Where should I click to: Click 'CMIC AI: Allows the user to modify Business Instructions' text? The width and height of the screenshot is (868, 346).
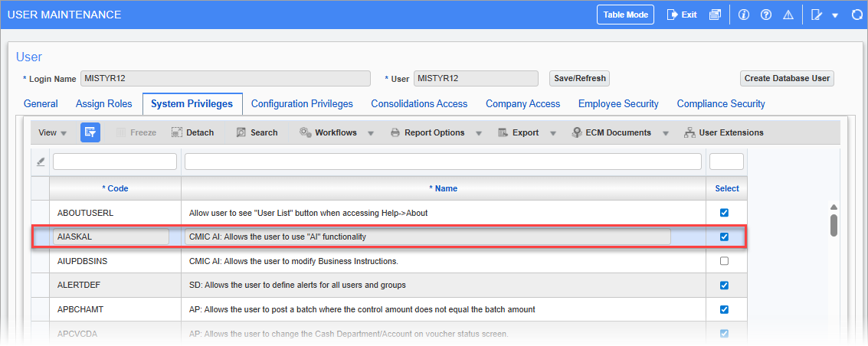(293, 261)
